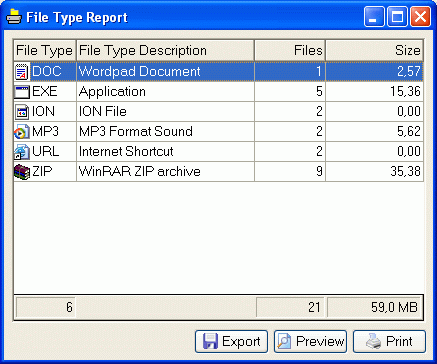Select the Application description cell
Image resolution: width=437 pixels, height=364 pixels.
[165, 92]
